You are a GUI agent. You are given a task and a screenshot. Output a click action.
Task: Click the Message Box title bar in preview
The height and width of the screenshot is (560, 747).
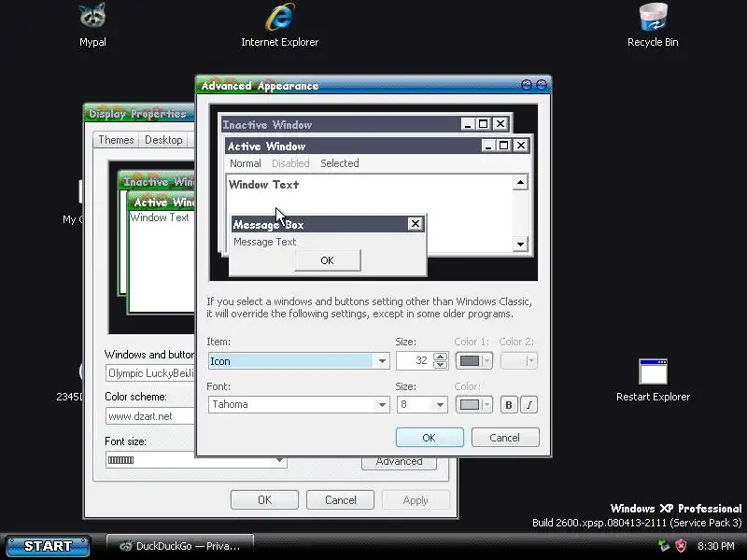[x=319, y=224]
